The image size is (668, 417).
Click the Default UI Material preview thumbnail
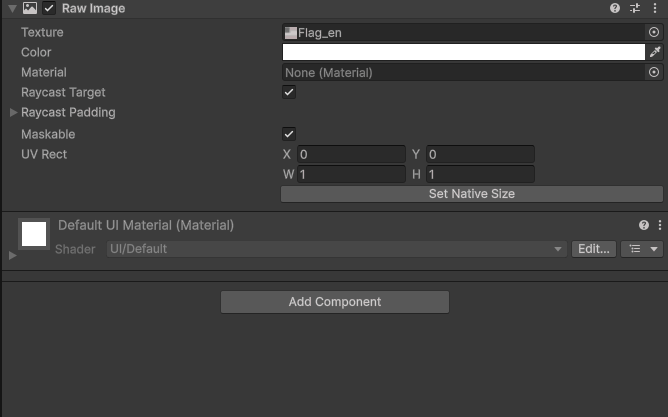point(34,234)
